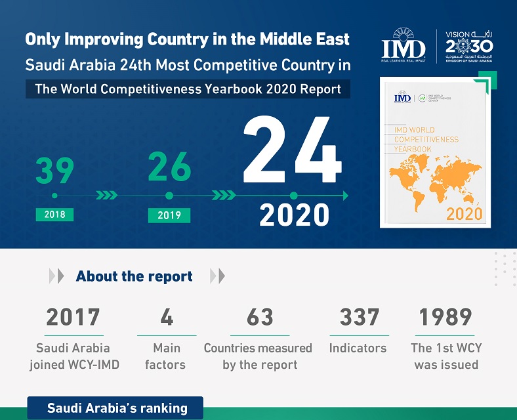Click "The 1st WCY was issued" caption
This screenshot has height=420, width=517.
(x=446, y=356)
